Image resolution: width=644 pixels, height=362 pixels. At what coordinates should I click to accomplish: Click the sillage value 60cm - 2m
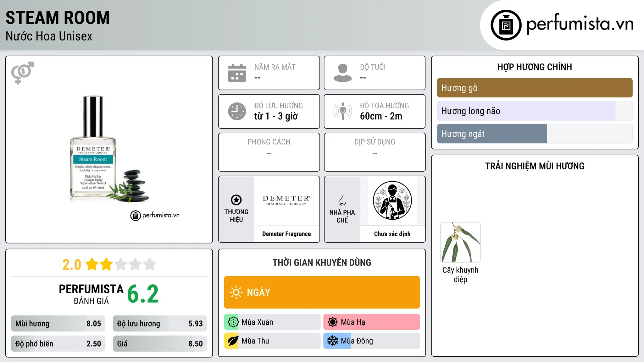[x=381, y=116]
